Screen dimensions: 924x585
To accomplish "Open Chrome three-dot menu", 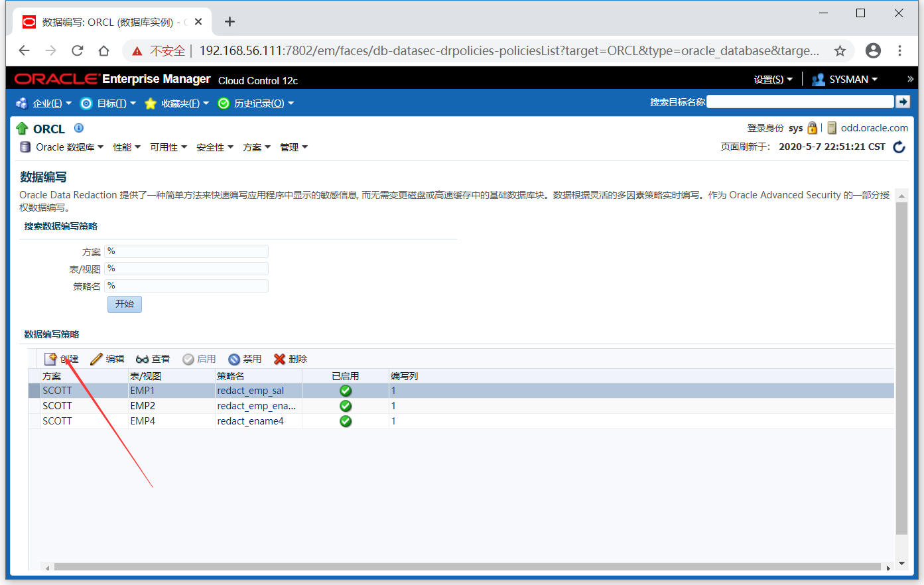I will click(899, 50).
